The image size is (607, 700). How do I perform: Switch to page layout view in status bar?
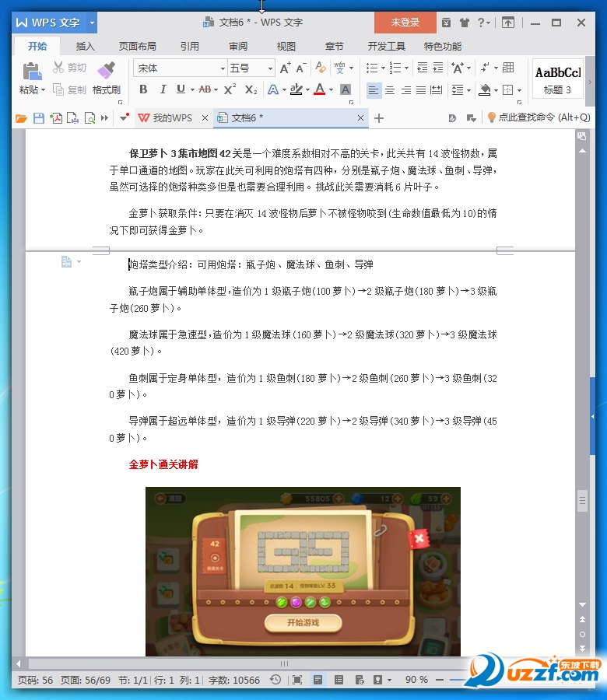(x=318, y=680)
